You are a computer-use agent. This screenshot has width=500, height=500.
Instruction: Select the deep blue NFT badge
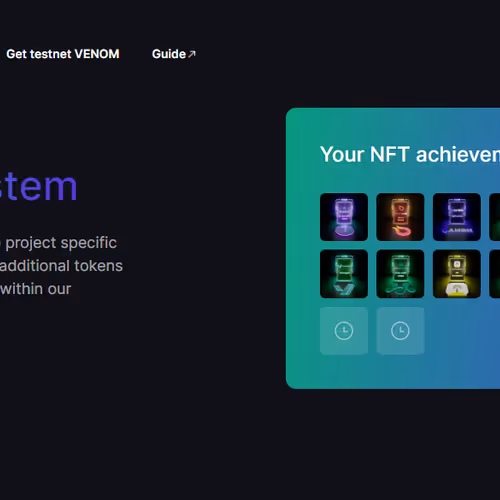[457, 217]
